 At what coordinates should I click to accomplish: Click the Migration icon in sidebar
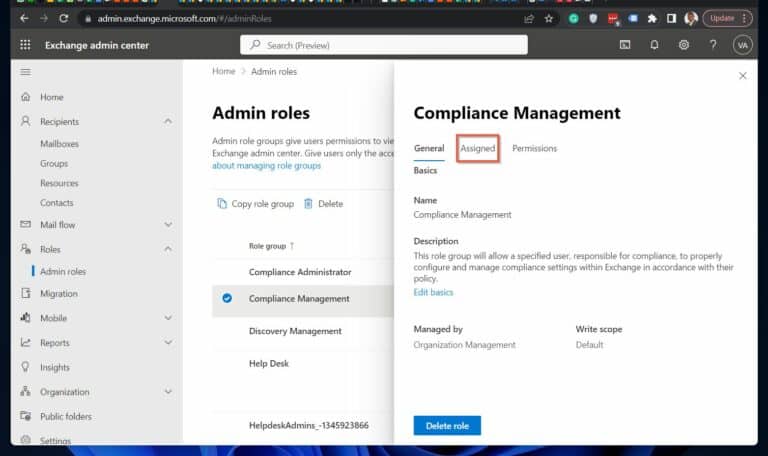25,293
